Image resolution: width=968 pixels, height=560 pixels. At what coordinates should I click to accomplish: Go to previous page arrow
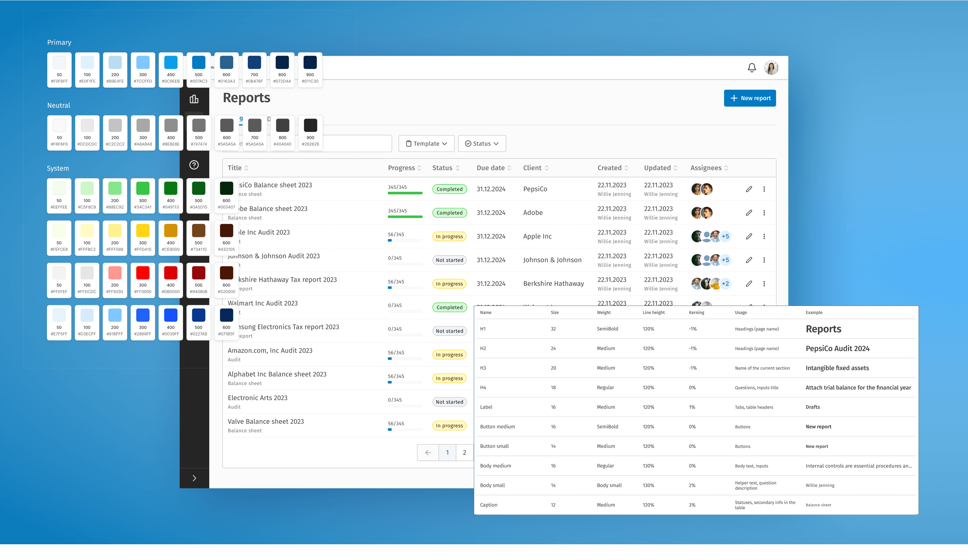(x=428, y=453)
